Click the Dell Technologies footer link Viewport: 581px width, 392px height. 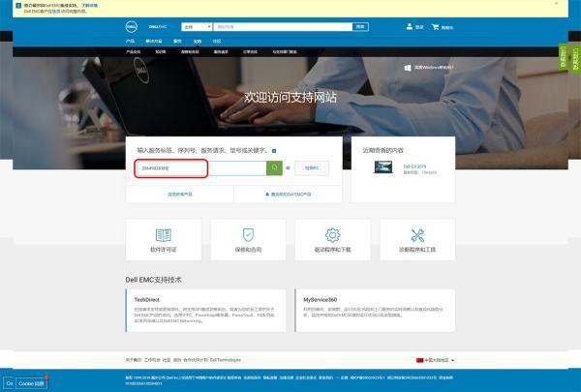click(x=226, y=360)
